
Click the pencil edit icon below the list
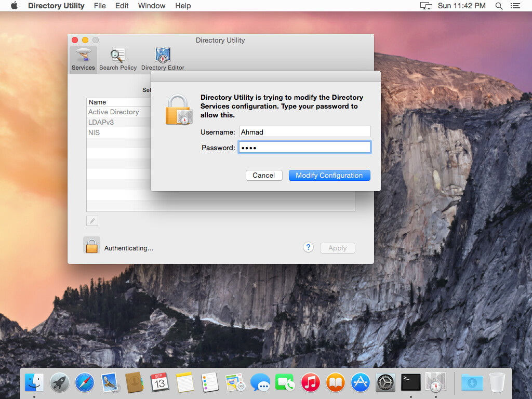click(92, 220)
